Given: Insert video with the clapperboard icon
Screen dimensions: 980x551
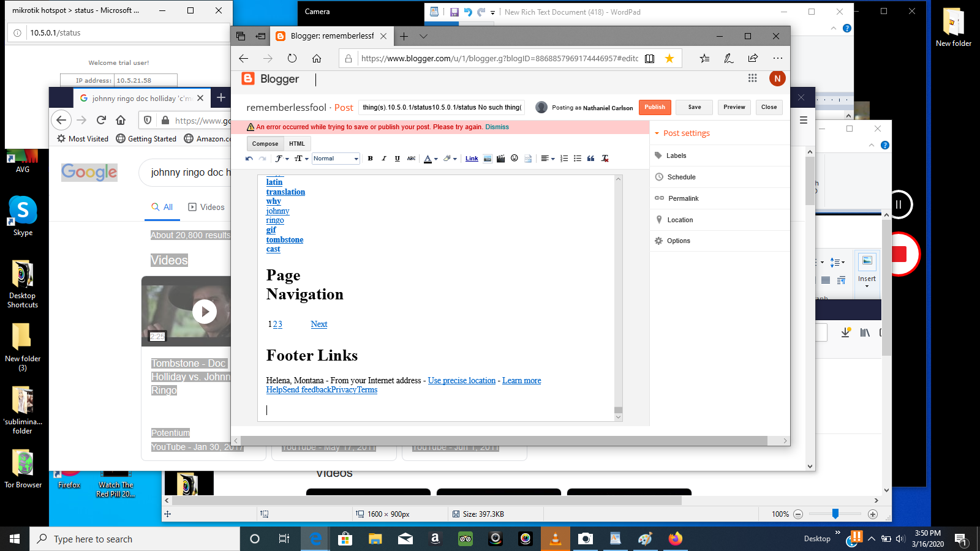Looking at the screenshot, I should [x=501, y=159].
